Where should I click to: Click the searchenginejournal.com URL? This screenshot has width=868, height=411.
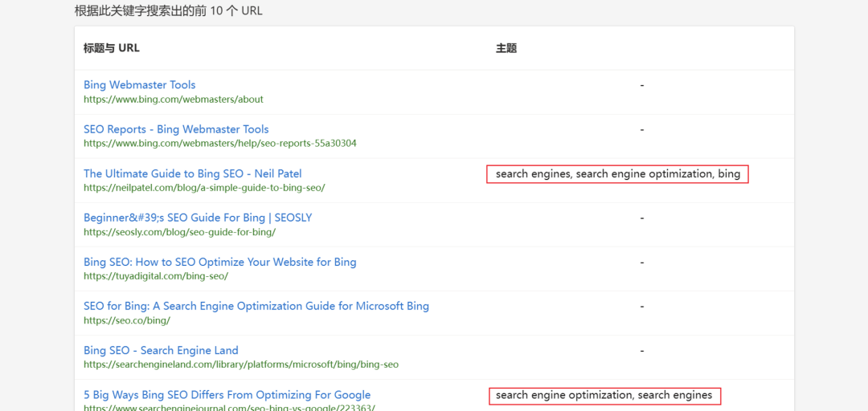tap(229, 407)
